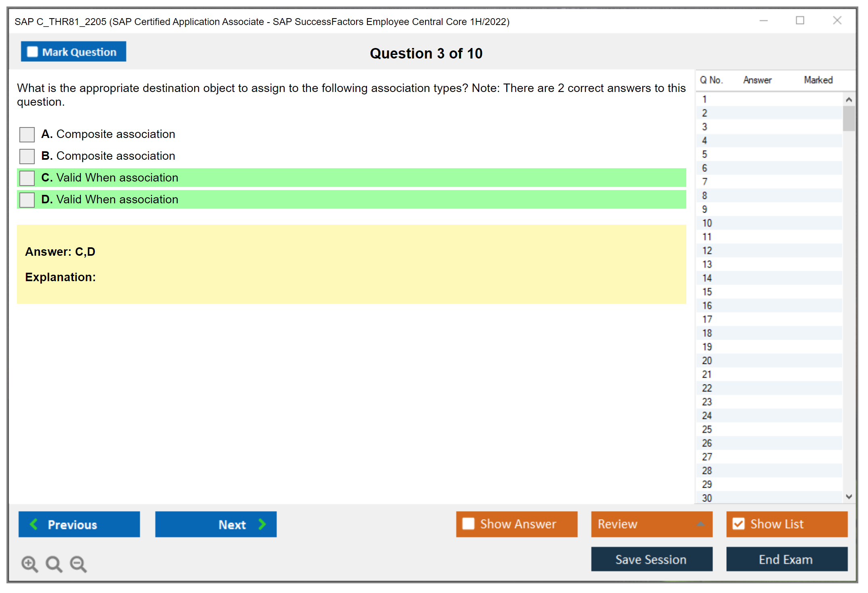Toggle the Mark Question checkbox
868x593 pixels.
pos(32,52)
